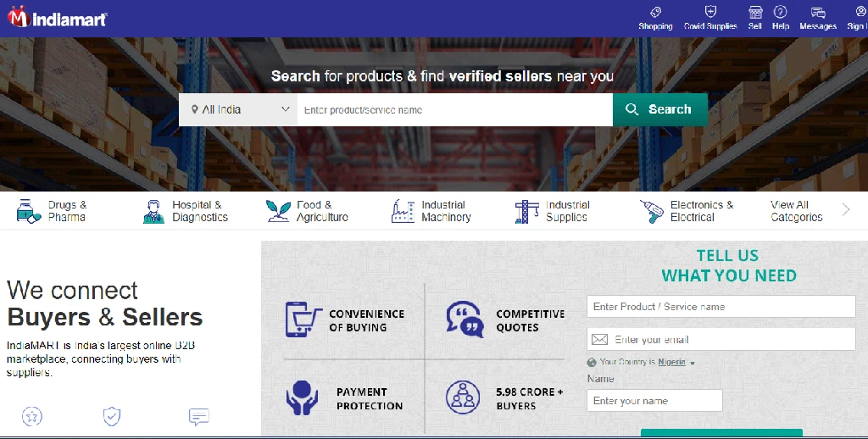The height and width of the screenshot is (439, 868).
Task: Click the star badge icon under marketplace text
Action: coord(32,416)
